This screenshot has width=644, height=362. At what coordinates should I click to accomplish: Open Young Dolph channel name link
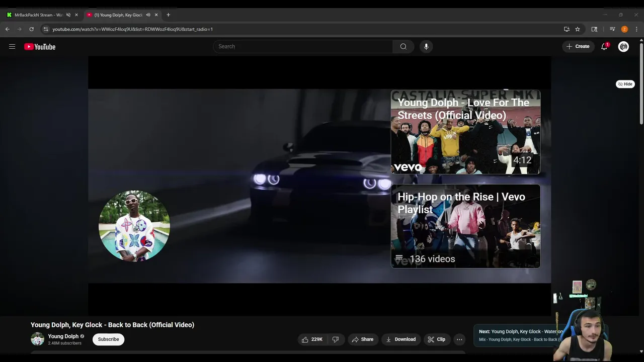tap(63, 336)
